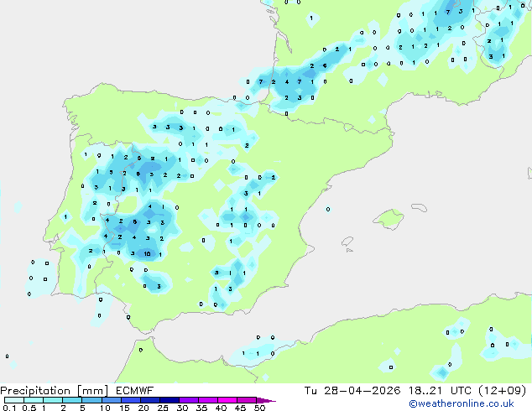Click the 0.1–0.5 mm palest legend swatch

click(14, 400)
